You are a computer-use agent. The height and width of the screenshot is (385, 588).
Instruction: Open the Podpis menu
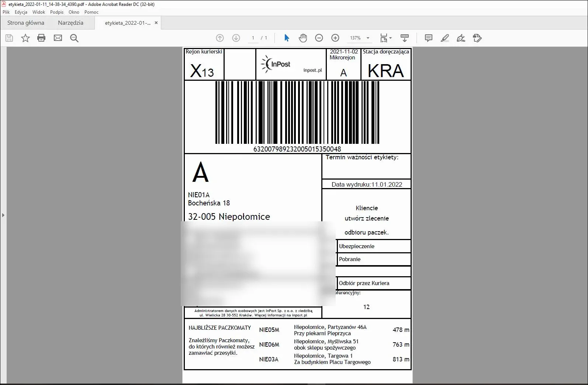[57, 12]
